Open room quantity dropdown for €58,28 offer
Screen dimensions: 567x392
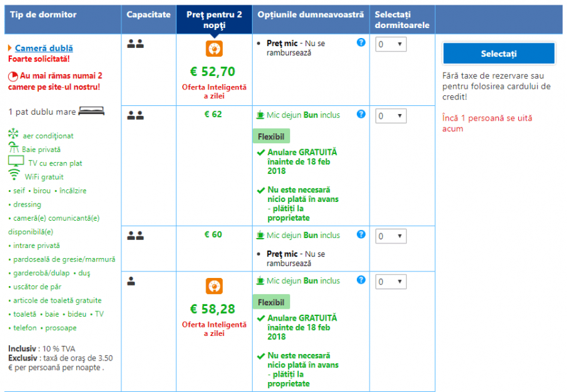pos(390,282)
